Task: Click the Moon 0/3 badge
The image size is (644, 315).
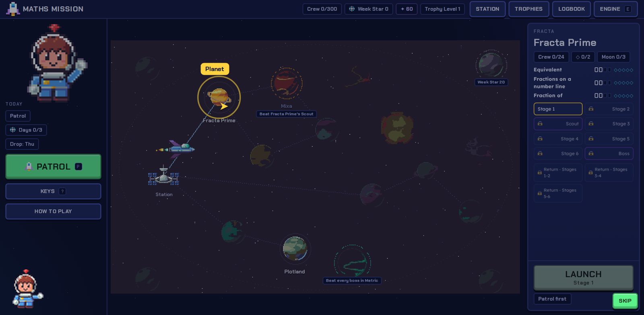Action: (x=613, y=57)
